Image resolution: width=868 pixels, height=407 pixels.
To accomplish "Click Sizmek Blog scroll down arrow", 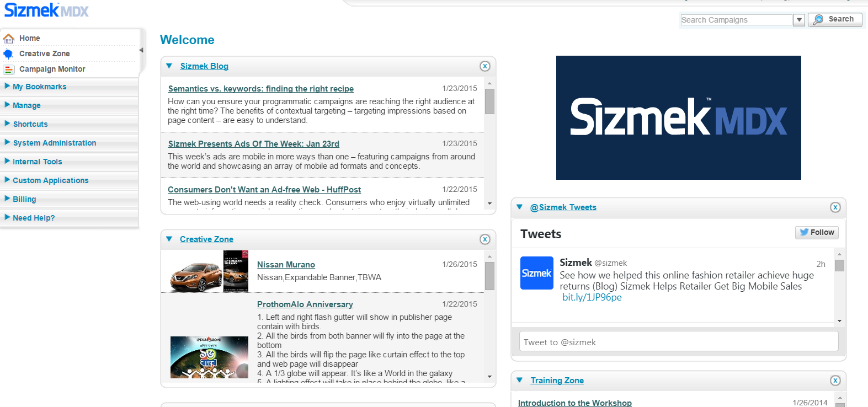I will [489, 204].
